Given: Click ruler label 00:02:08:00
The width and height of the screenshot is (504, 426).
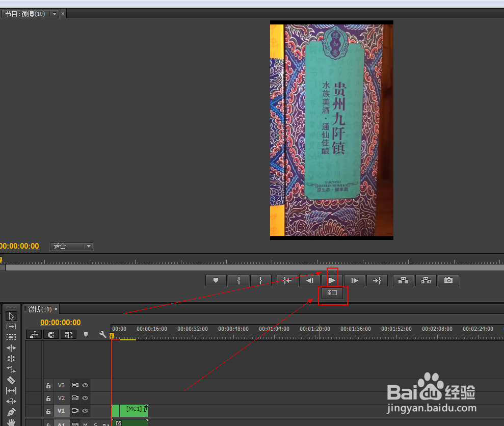Looking at the screenshot, I should pyautogui.click(x=437, y=329).
